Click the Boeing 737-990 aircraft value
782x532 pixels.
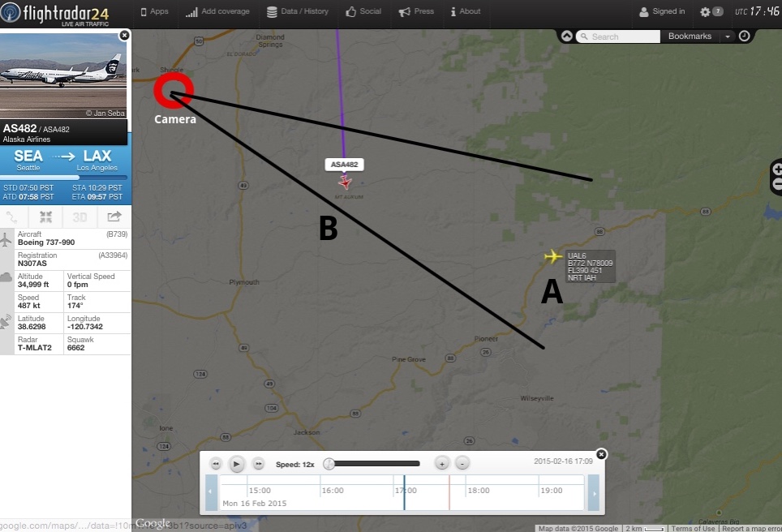coord(46,242)
